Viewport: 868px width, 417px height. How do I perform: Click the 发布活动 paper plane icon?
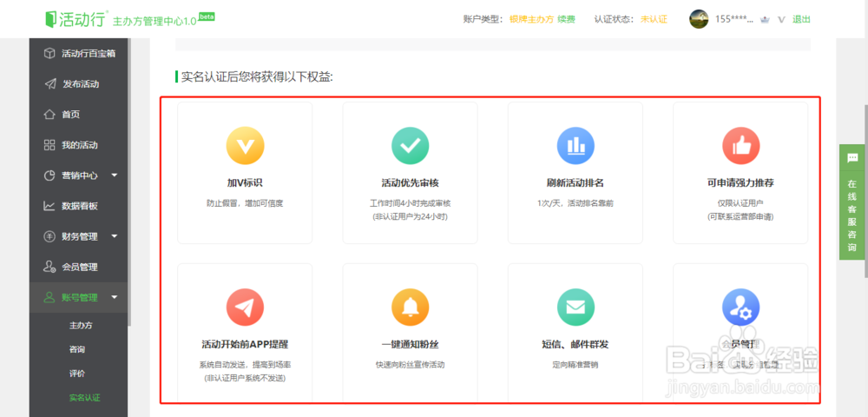point(49,84)
